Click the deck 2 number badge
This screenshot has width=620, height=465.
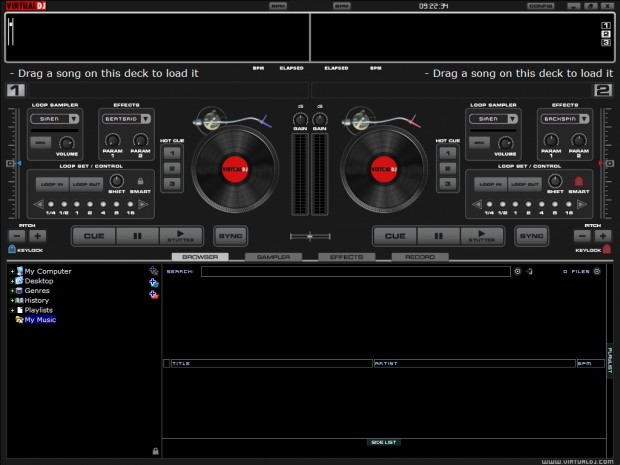603,90
